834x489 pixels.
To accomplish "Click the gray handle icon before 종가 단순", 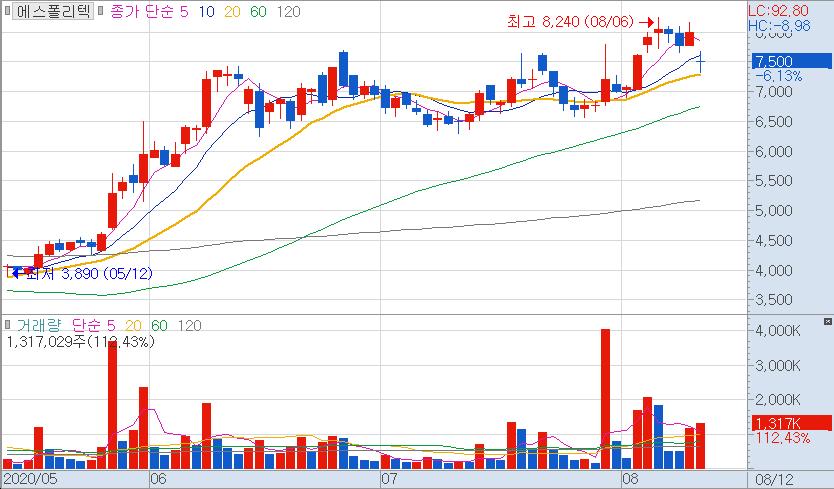I will click(x=101, y=11).
